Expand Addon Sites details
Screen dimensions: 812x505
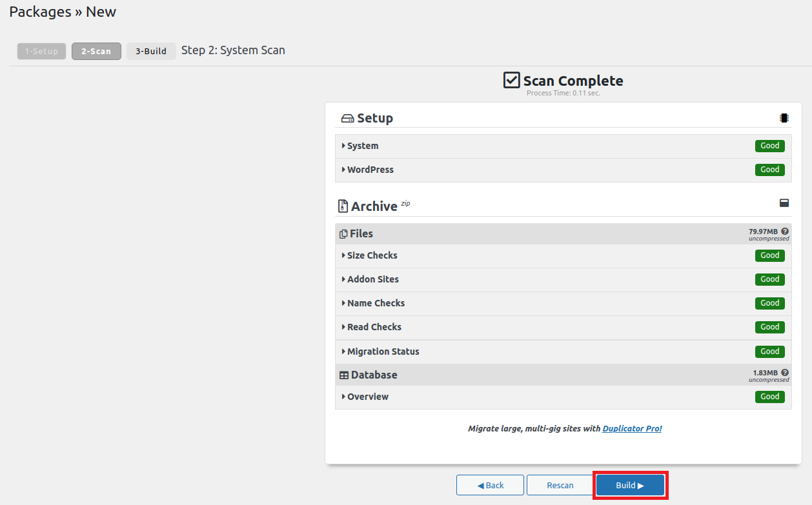[x=372, y=279]
